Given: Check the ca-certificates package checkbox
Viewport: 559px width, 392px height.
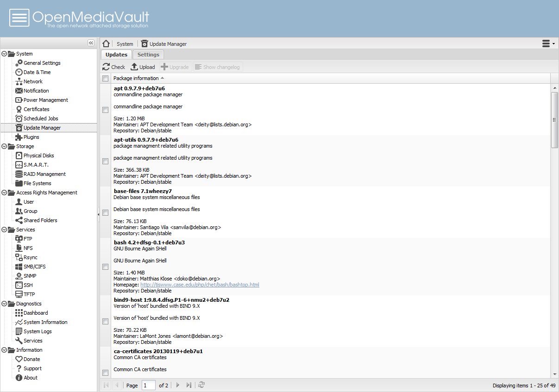Looking at the screenshot, I should click(x=106, y=373).
